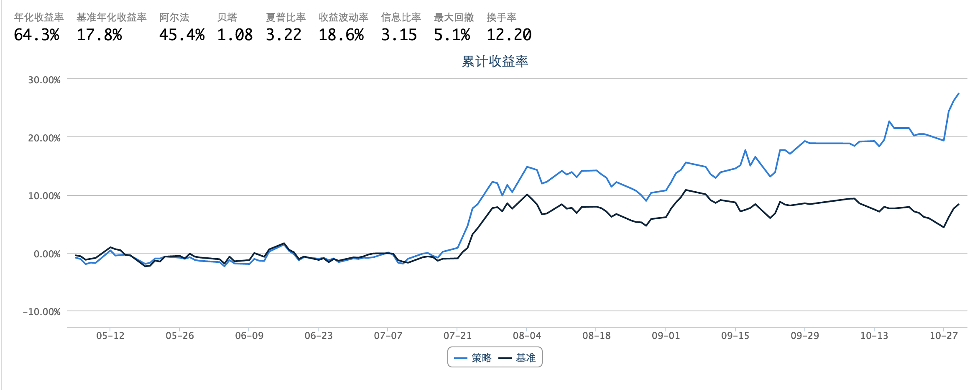Select the 基准年化收益率 label
The height and width of the screenshot is (390, 980).
pos(112,17)
